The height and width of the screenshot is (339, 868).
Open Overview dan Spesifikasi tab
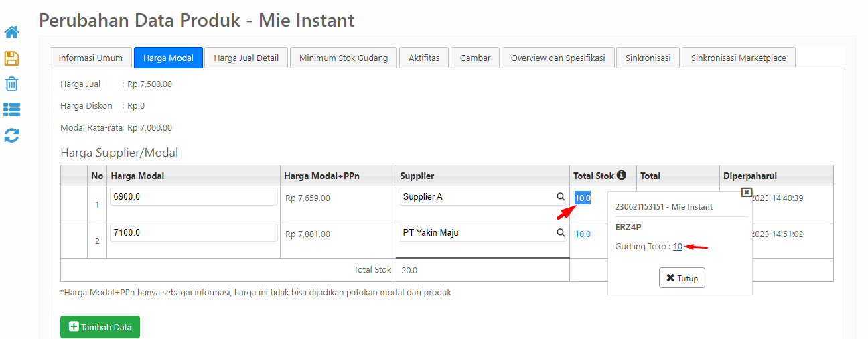(x=558, y=58)
